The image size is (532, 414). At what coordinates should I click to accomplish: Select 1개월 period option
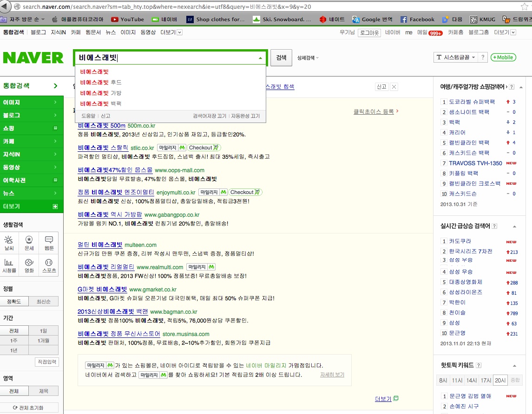(x=43, y=341)
